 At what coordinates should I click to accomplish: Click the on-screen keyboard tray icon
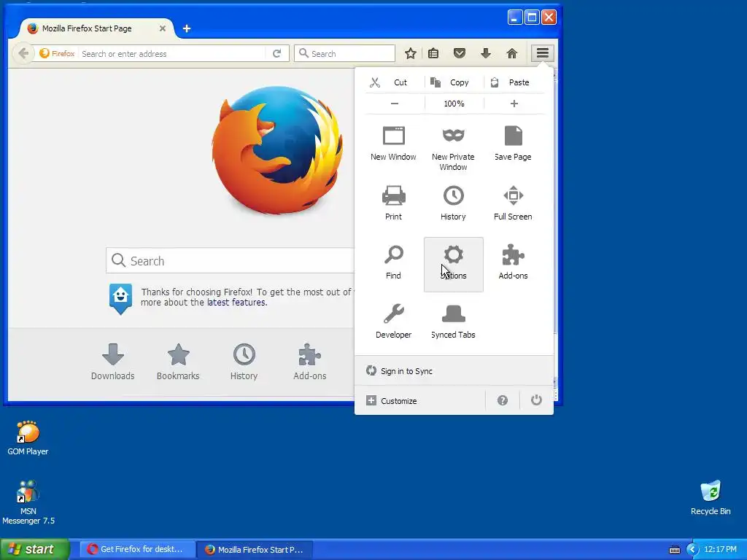(x=675, y=550)
